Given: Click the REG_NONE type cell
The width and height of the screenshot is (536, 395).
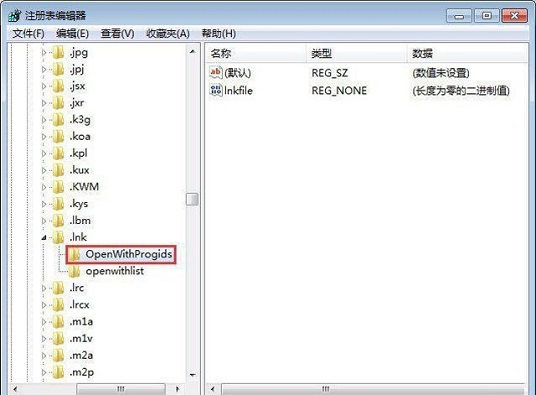Looking at the screenshot, I should (339, 91).
